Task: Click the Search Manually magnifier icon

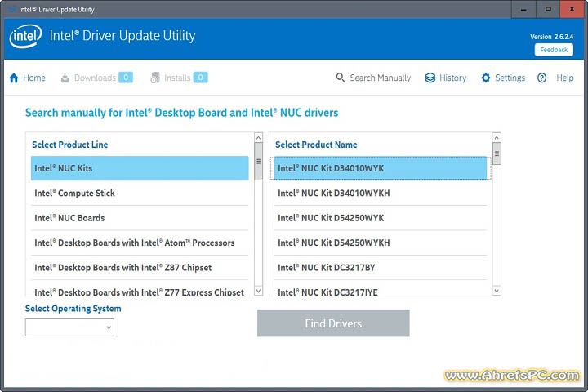Action: click(x=341, y=78)
